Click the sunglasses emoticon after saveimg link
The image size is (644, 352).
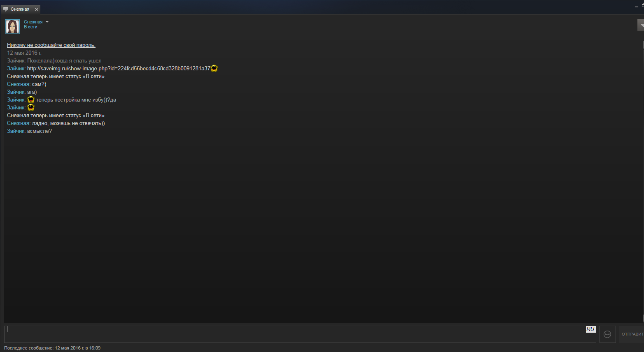pyautogui.click(x=214, y=68)
